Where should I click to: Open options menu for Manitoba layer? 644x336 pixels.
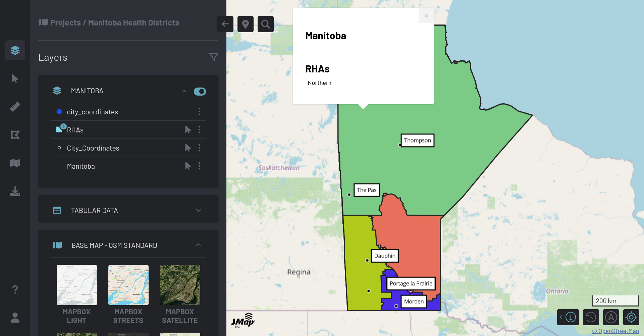199,166
